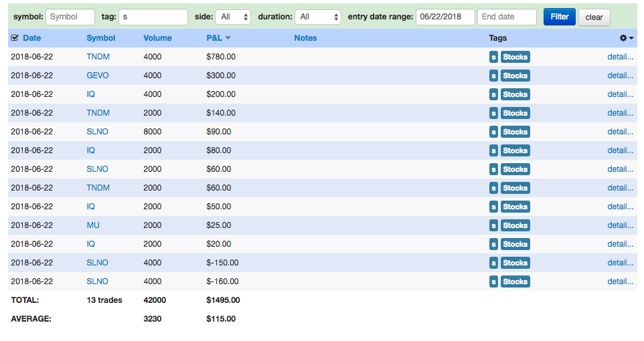Click the clear button

(594, 17)
